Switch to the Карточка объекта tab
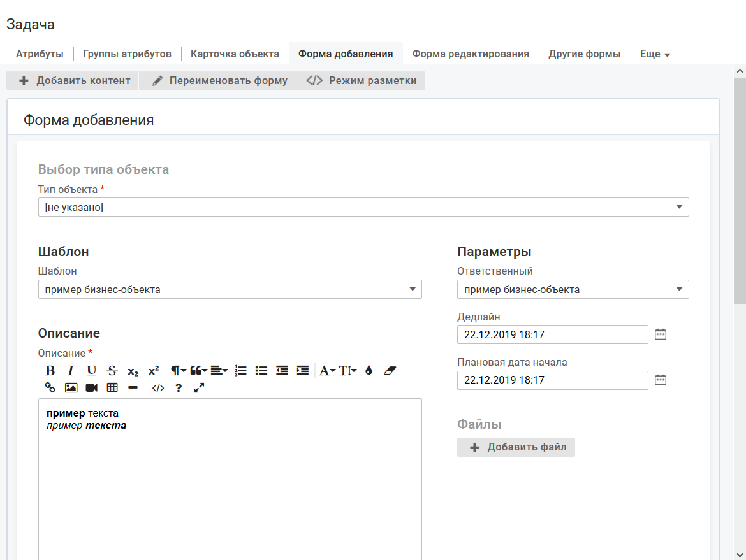This screenshot has width=746, height=560. pyautogui.click(x=235, y=54)
